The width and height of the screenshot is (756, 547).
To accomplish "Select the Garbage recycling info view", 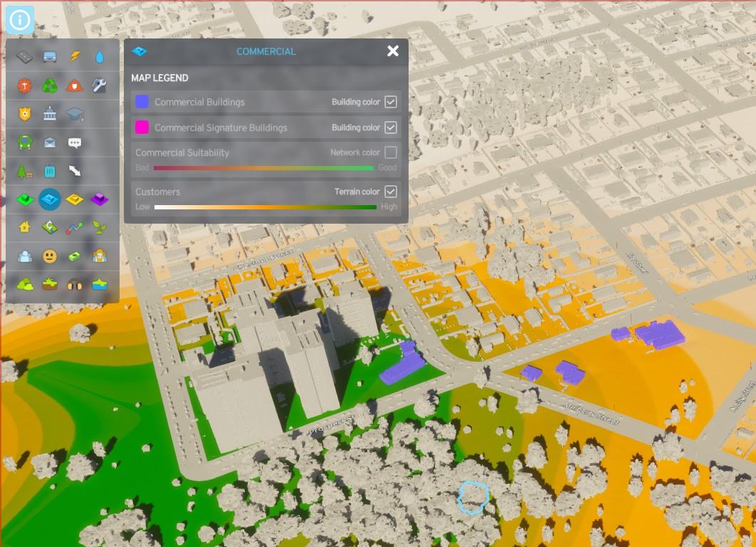I will pos(50,85).
